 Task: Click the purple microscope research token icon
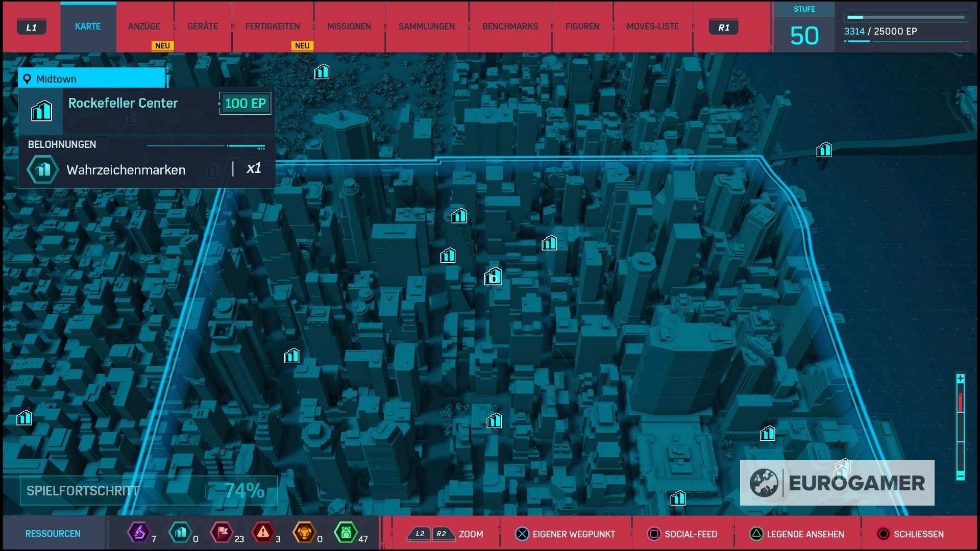point(138,533)
